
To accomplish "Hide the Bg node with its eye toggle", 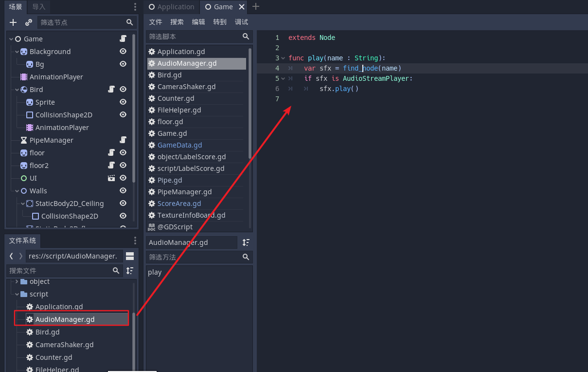I will point(123,64).
